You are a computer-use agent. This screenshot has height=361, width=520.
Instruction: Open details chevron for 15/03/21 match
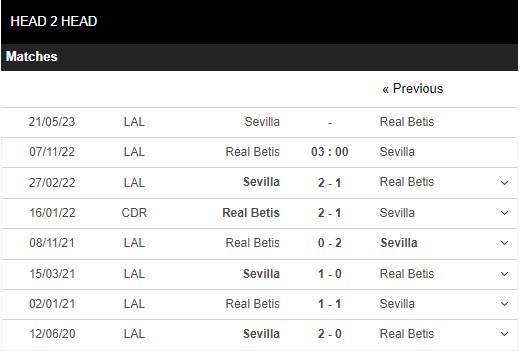click(504, 274)
